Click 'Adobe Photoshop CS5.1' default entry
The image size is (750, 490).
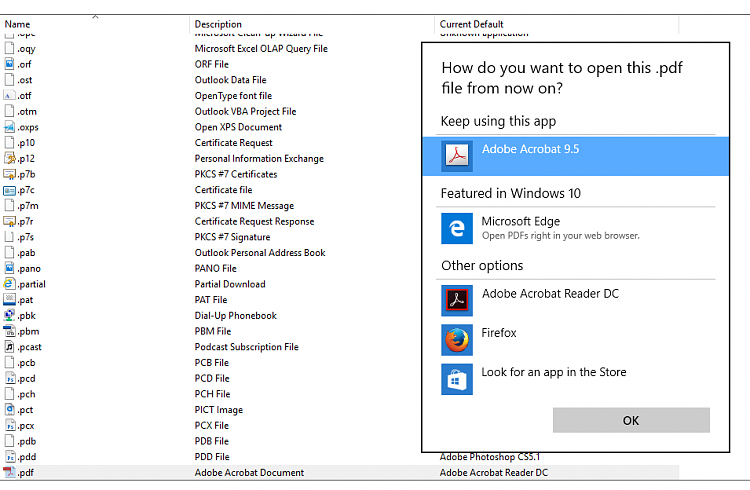tap(490, 457)
